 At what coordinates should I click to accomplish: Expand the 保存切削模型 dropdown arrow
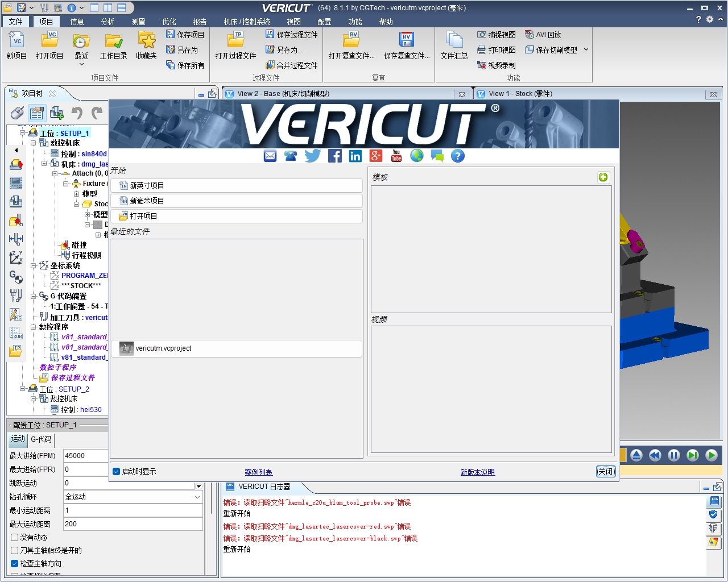pyautogui.click(x=586, y=49)
